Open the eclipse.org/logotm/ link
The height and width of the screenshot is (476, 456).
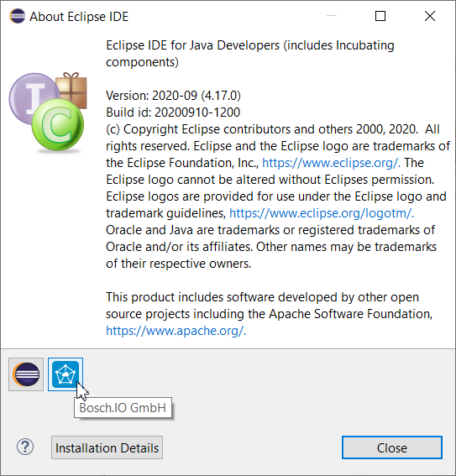pos(322,213)
